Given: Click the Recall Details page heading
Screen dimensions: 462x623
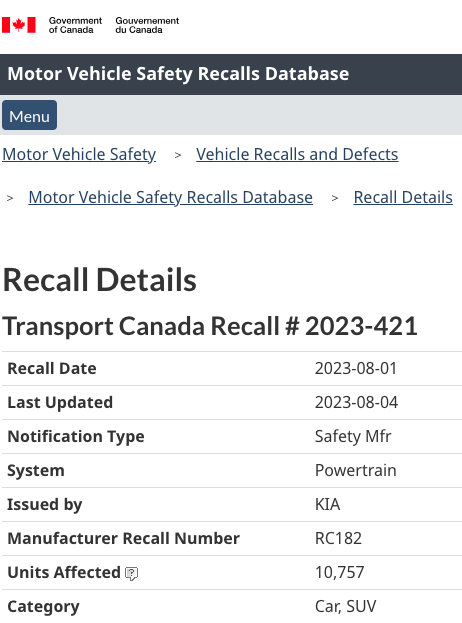Looking at the screenshot, I should [99, 280].
